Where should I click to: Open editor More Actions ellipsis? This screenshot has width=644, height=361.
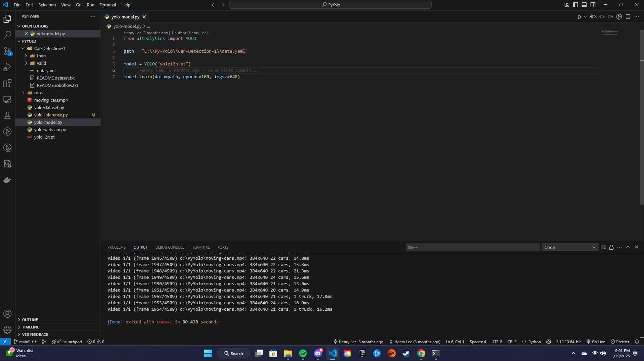click(x=637, y=17)
